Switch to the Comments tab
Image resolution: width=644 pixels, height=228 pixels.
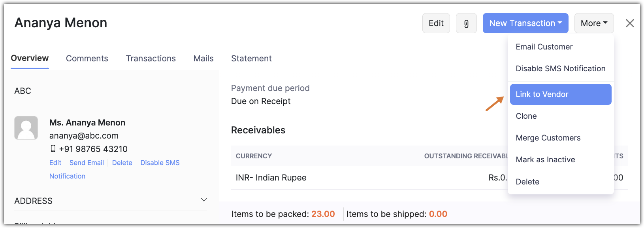pos(87,59)
